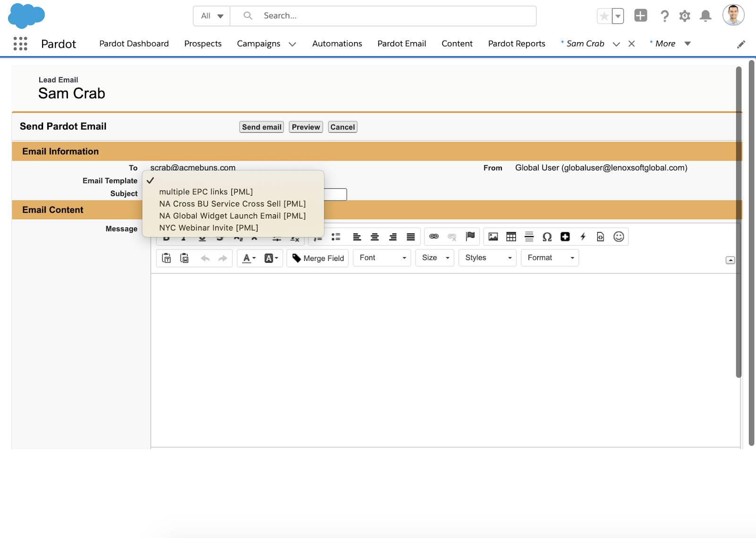Select the blank checked template option
This screenshot has width=756, height=538.
click(x=233, y=180)
